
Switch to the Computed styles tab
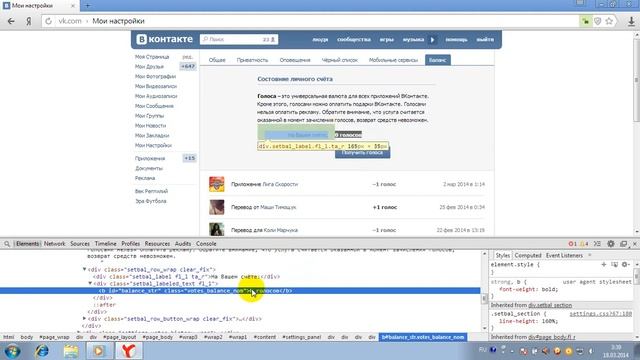click(x=528, y=256)
